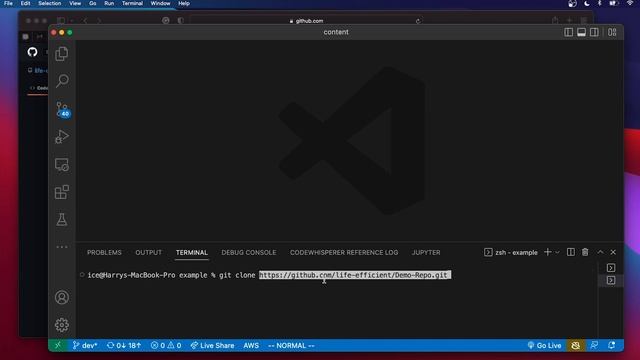
Task: Open the Manage gear settings icon
Action: [x=62, y=325]
